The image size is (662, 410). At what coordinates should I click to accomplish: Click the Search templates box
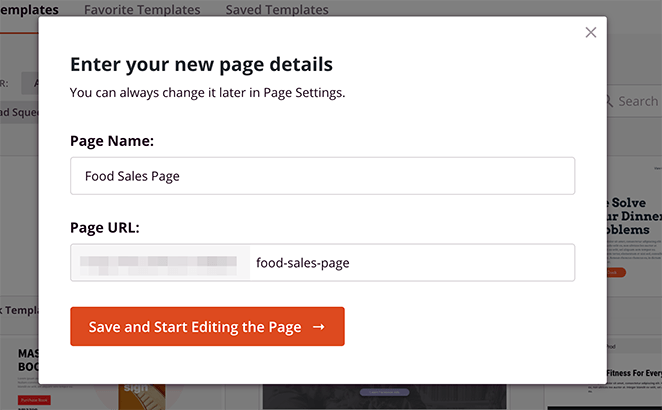637,101
